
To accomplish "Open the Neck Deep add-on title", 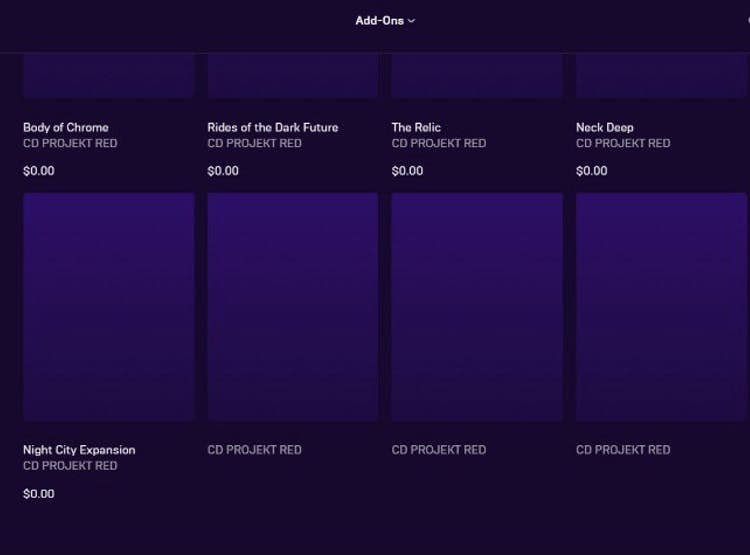I will pos(604,127).
